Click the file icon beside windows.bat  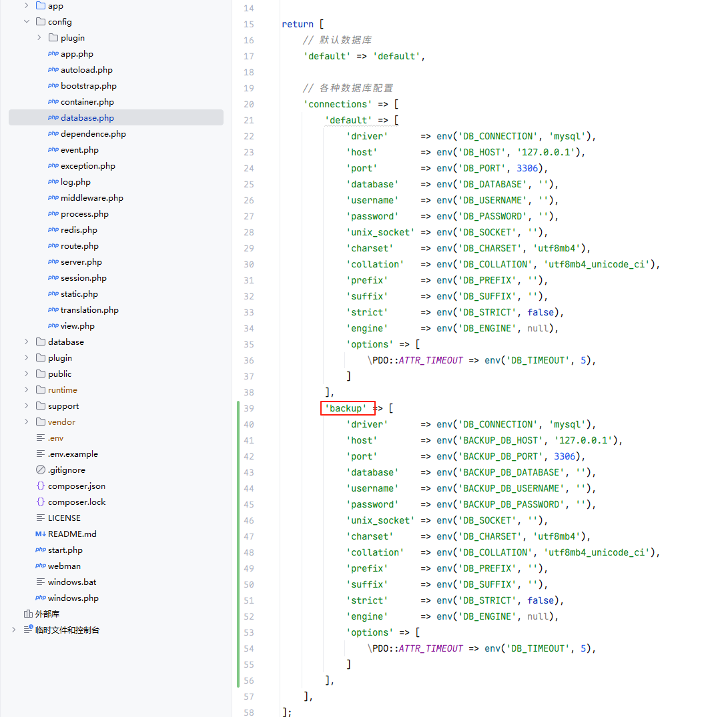(41, 582)
